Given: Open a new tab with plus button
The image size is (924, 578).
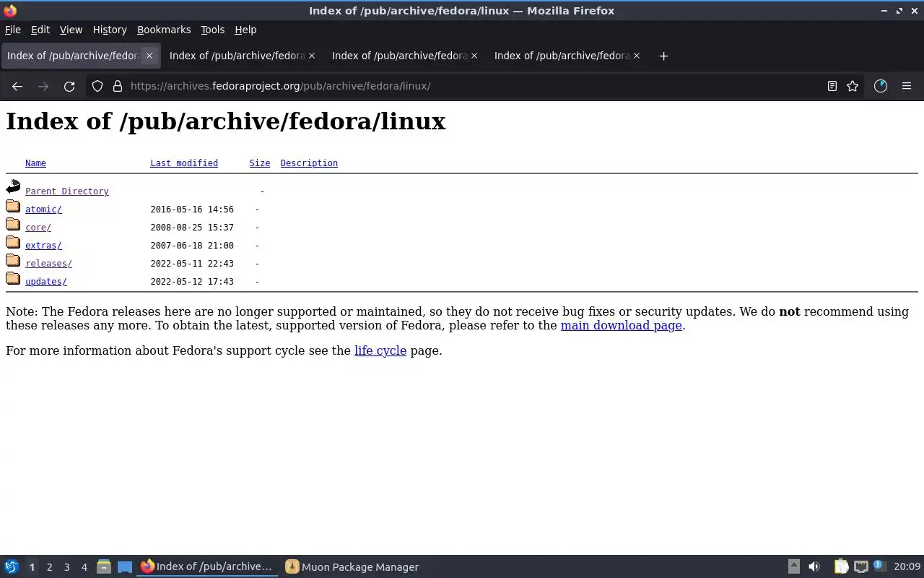Looking at the screenshot, I should [x=663, y=56].
